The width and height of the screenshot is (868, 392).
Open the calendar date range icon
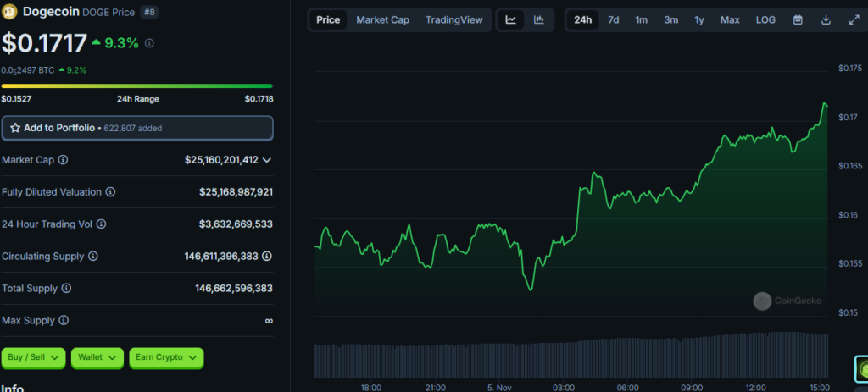click(x=798, y=20)
